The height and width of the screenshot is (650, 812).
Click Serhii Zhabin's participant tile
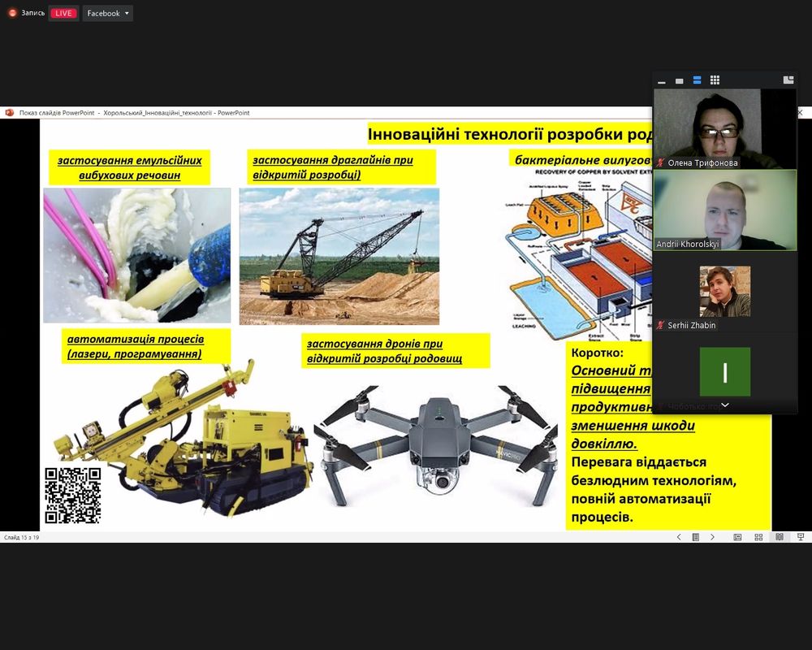(x=725, y=292)
